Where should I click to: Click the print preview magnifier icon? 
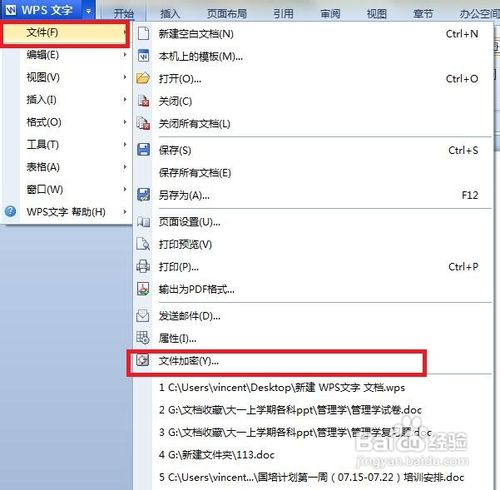tap(143, 244)
